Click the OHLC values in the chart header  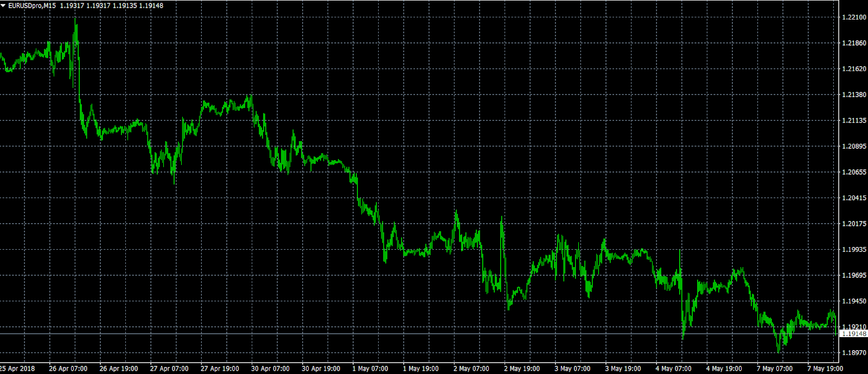(112, 5)
